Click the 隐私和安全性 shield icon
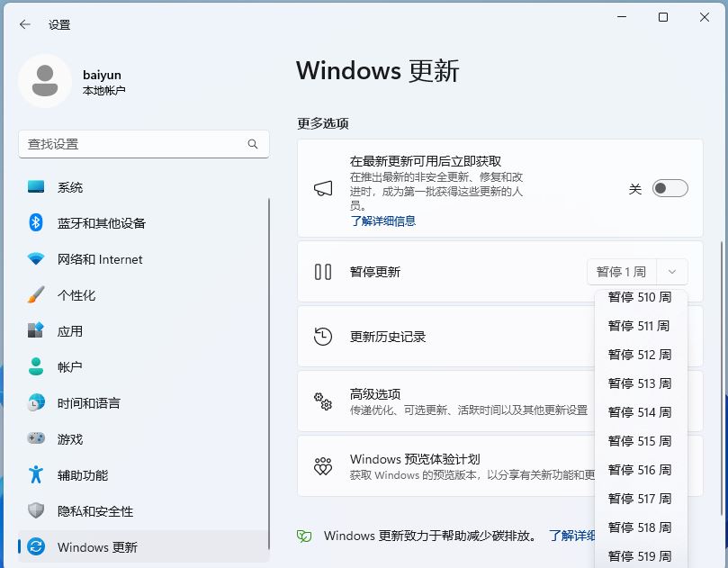Image resolution: width=728 pixels, height=568 pixels. click(36, 510)
